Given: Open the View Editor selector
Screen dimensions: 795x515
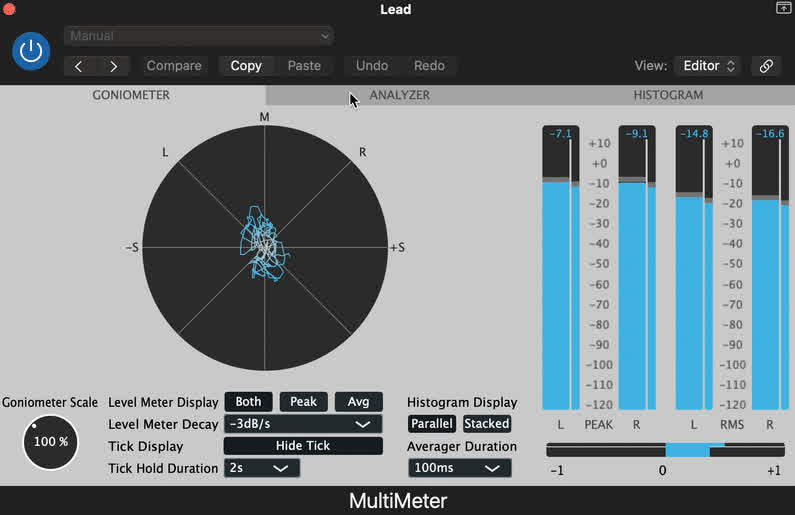Looking at the screenshot, I should click(708, 66).
